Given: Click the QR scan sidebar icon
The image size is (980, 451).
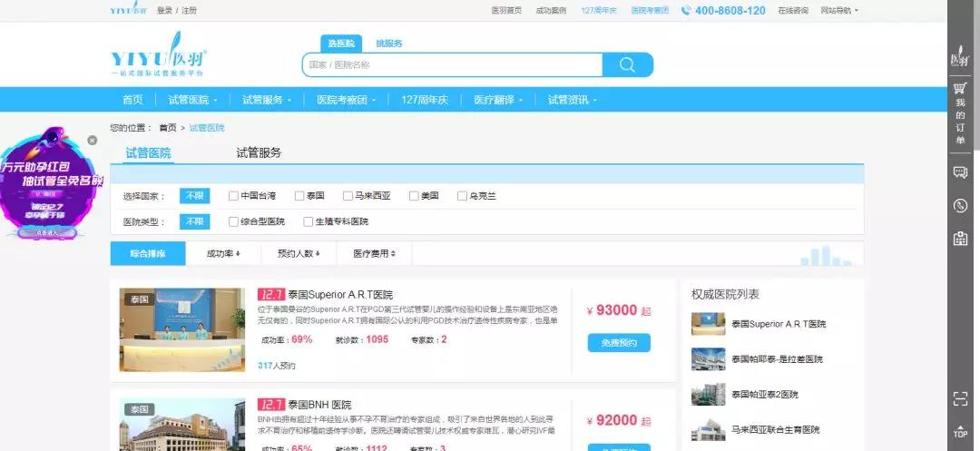Looking at the screenshot, I should coord(960,398).
